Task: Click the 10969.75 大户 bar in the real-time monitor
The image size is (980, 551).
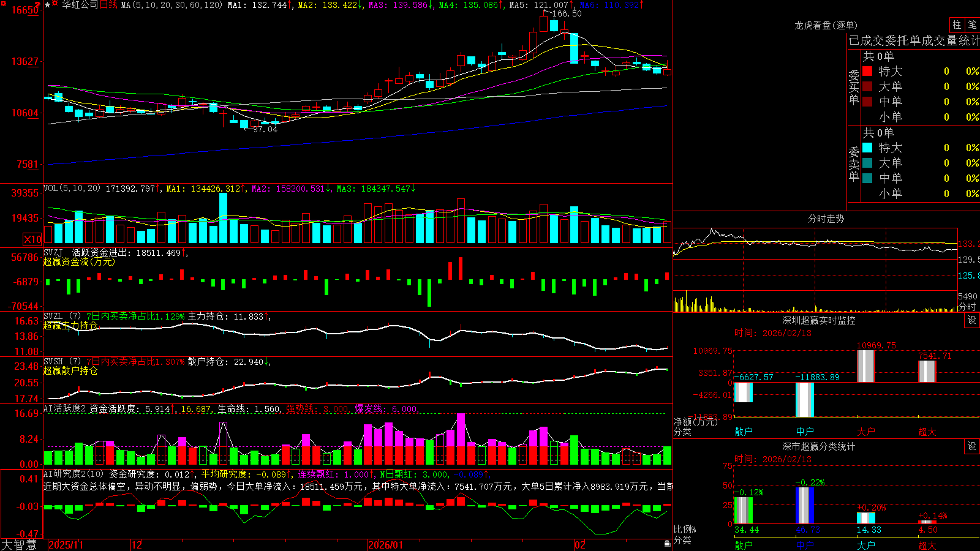Action: point(866,366)
